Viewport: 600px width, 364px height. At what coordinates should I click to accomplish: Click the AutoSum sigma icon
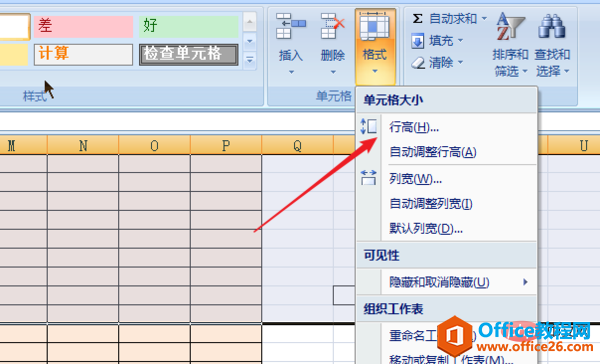coord(417,18)
